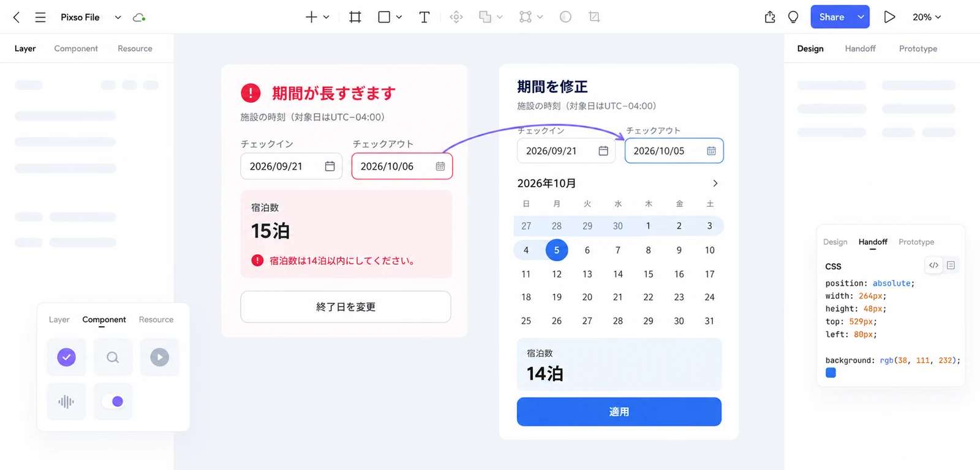The height and width of the screenshot is (470, 980).
Task: Click the circle mask icon in toolbar
Action: tap(565, 17)
